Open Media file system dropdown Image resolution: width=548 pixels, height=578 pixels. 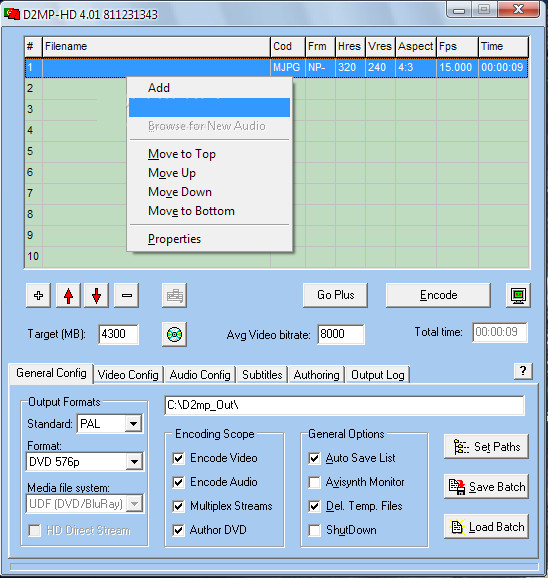pyautogui.click(x=134, y=504)
